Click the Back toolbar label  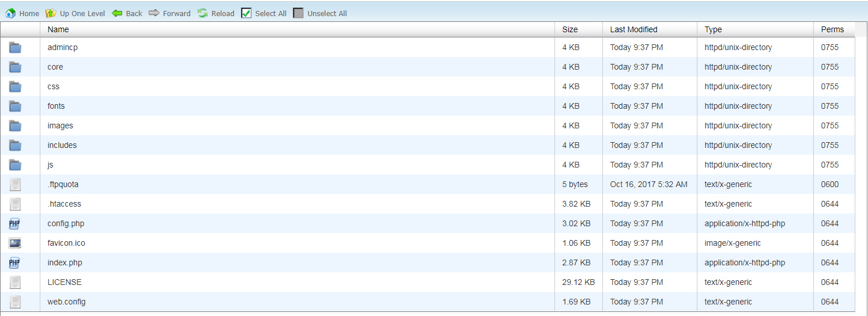[x=134, y=13]
